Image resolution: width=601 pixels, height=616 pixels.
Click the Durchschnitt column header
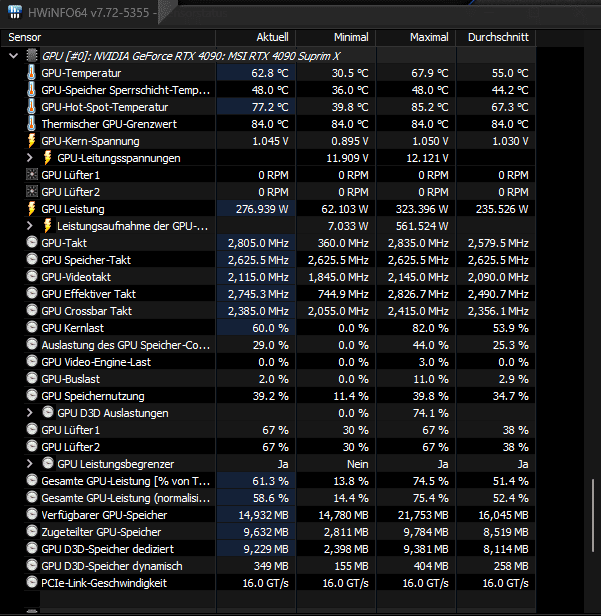pyautogui.click(x=496, y=37)
